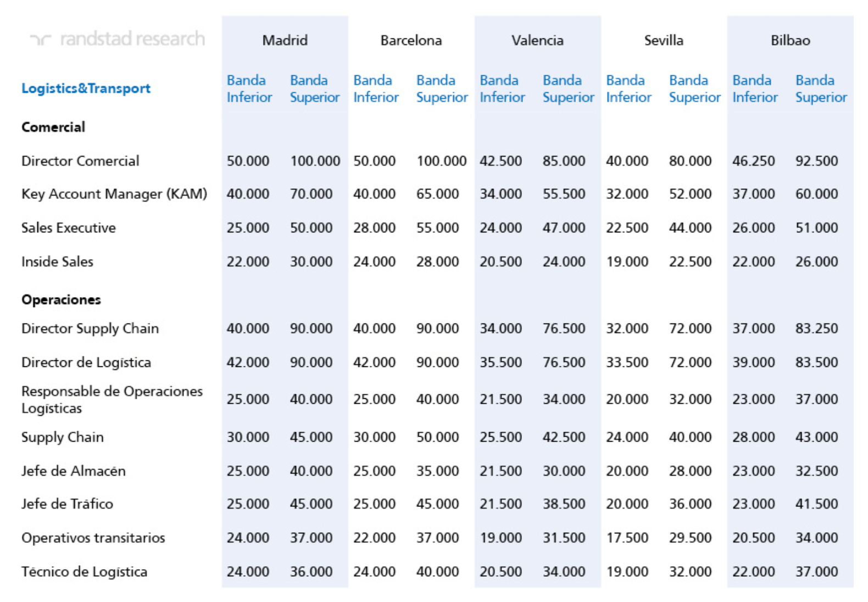
Task: Click the randstad research logo icon
Action: tap(41, 40)
